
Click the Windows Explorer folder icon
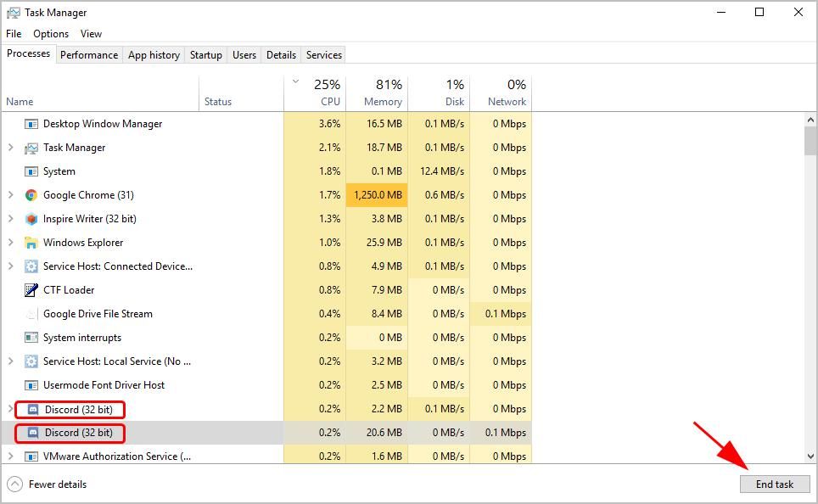click(31, 243)
